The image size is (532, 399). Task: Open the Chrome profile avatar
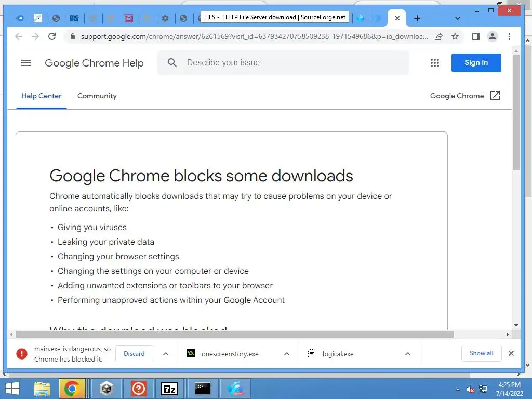point(493,36)
